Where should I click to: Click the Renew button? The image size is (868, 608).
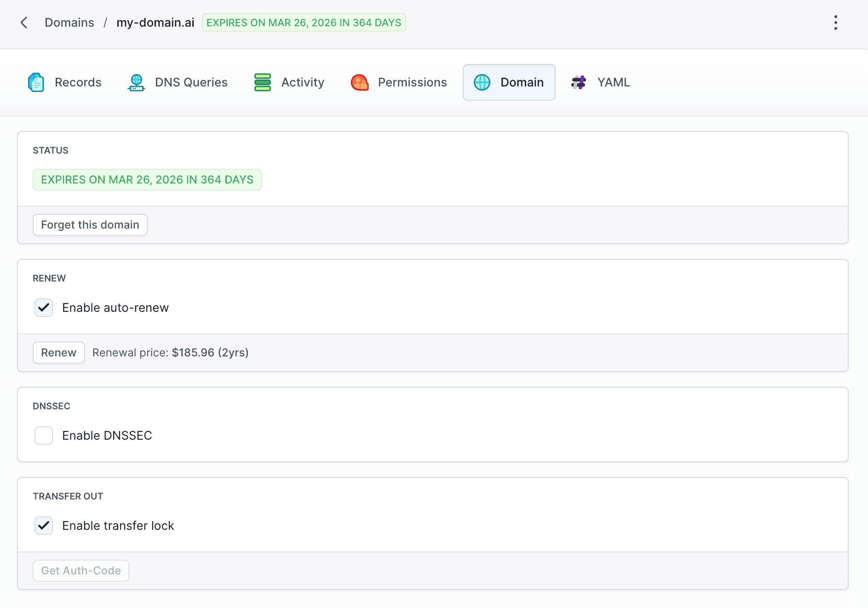tap(58, 353)
